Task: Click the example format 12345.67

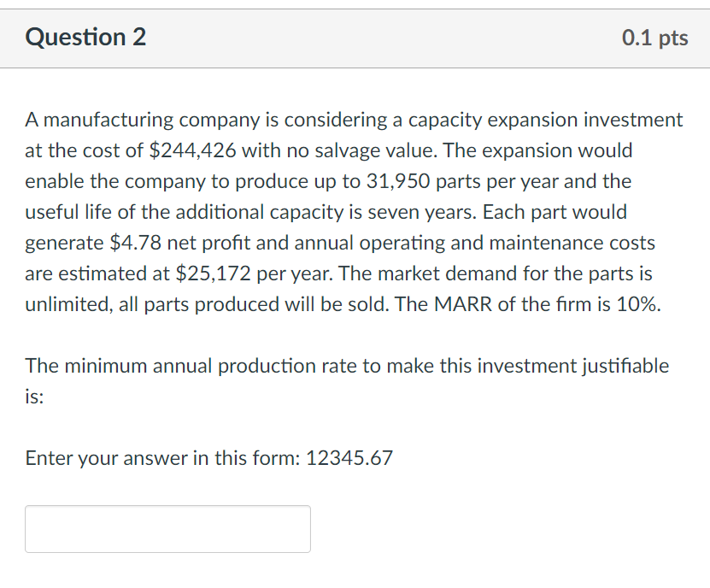Action: 349,458
